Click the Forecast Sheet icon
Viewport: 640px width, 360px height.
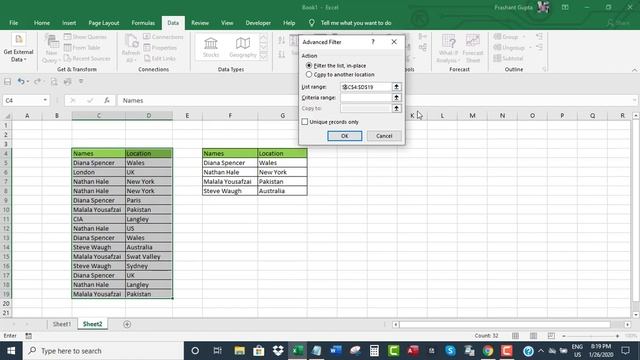pos(473,48)
